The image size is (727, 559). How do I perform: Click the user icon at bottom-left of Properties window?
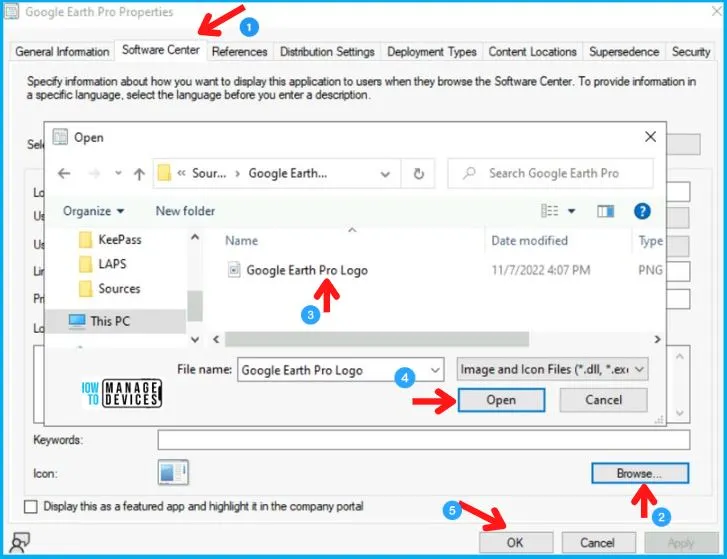(x=19, y=542)
